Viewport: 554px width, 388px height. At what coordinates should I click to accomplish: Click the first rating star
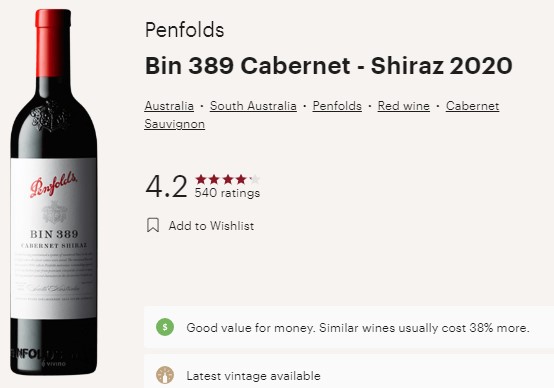[201, 179]
